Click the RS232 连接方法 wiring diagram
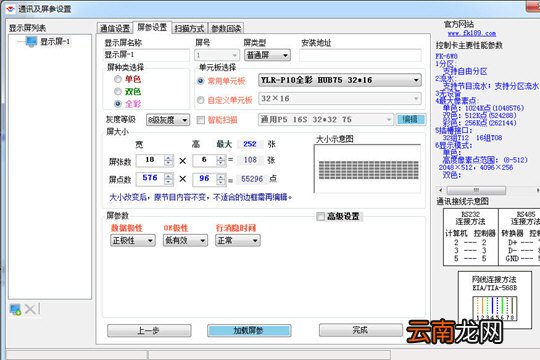 click(x=471, y=237)
